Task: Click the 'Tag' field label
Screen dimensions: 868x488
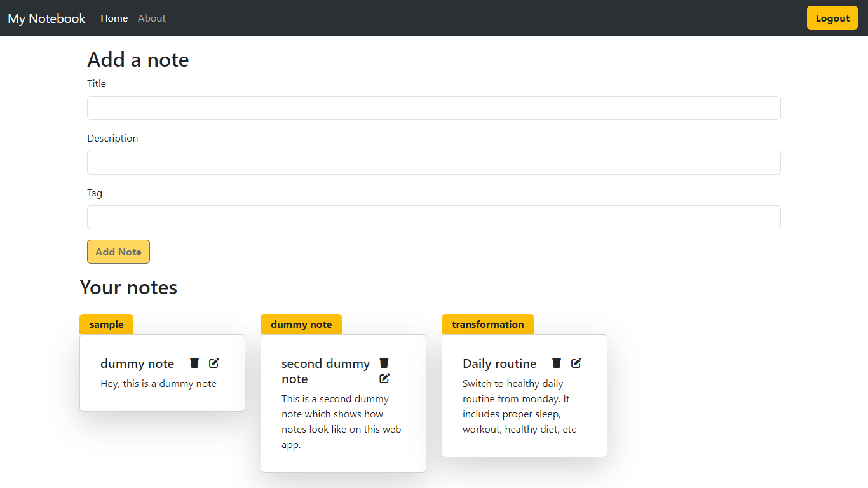Action: click(95, 193)
